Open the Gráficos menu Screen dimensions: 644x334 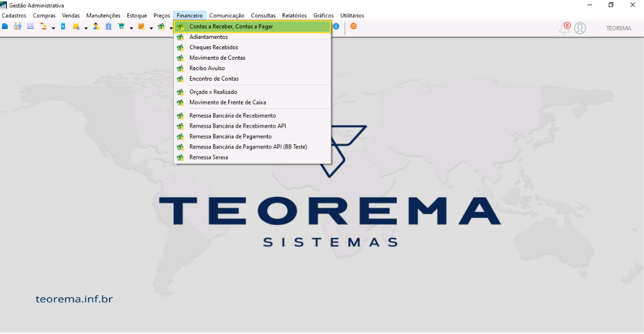(x=324, y=16)
